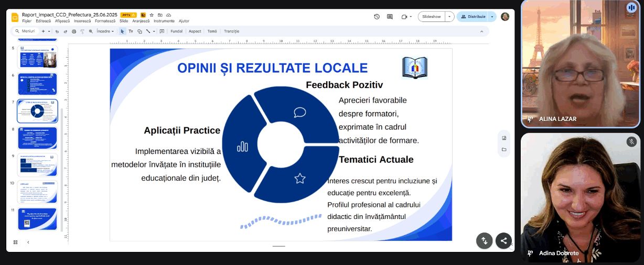The image size is (644, 265).
Task: Click the undo arrow
Action: pyautogui.click(x=57, y=31)
